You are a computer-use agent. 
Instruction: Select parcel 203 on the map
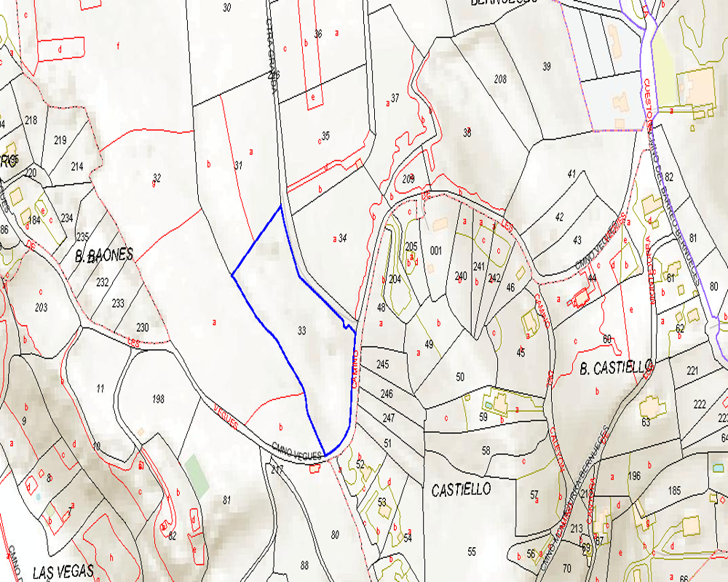(x=41, y=308)
